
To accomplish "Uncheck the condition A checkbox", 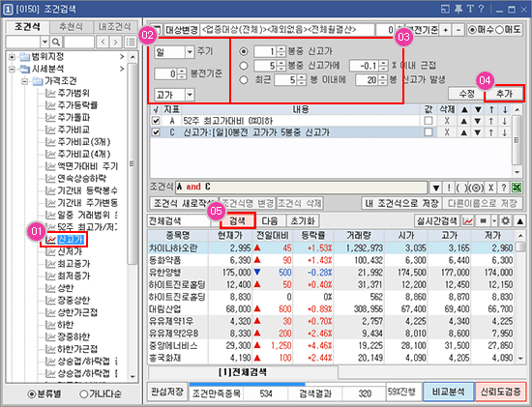I will click(x=156, y=121).
